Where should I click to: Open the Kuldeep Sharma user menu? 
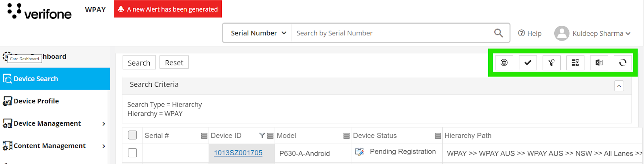[x=592, y=33]
